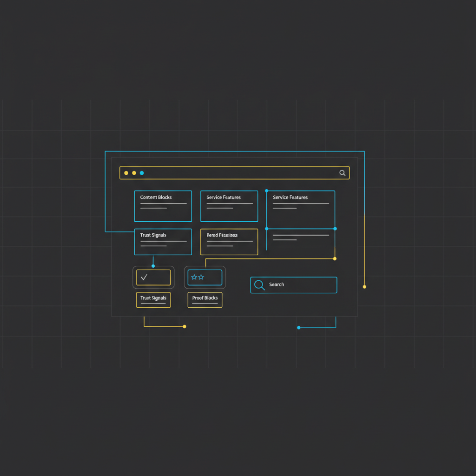The image size is (476, 476).
Task: Click the two-star rating icon box
Action: click(205, 278)
